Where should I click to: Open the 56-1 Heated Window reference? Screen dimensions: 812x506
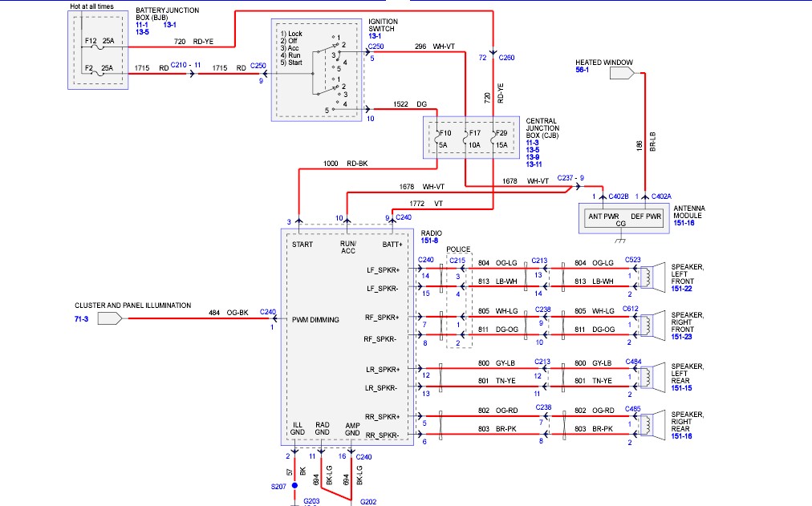point(582,69)
